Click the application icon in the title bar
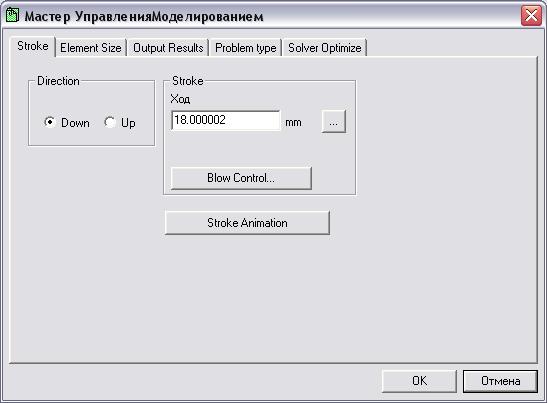The width and height of the screenshot is (548, 403). pyautogui.click(x=12, y=15)
